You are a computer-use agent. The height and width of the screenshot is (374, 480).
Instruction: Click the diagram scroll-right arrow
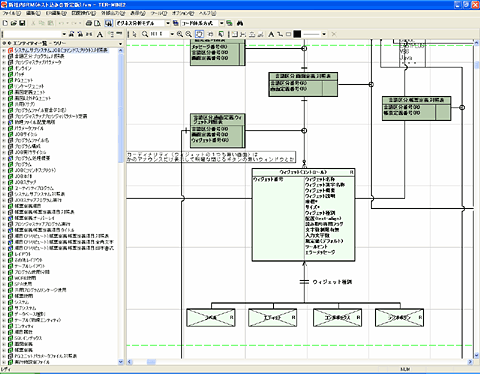(470, 362)
